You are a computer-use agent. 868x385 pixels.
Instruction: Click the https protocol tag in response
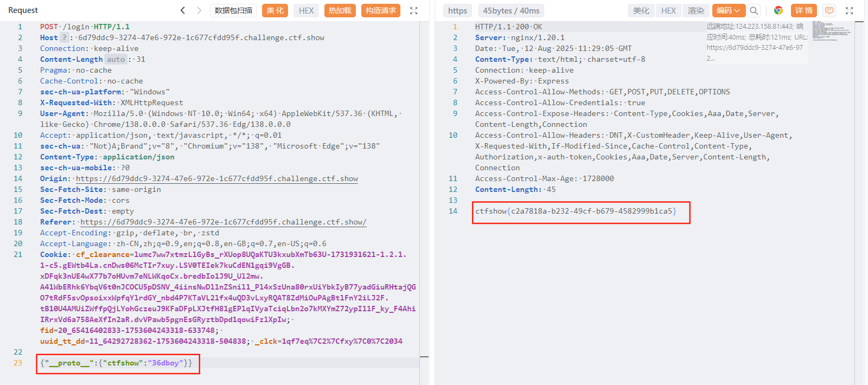click(457, 10)
